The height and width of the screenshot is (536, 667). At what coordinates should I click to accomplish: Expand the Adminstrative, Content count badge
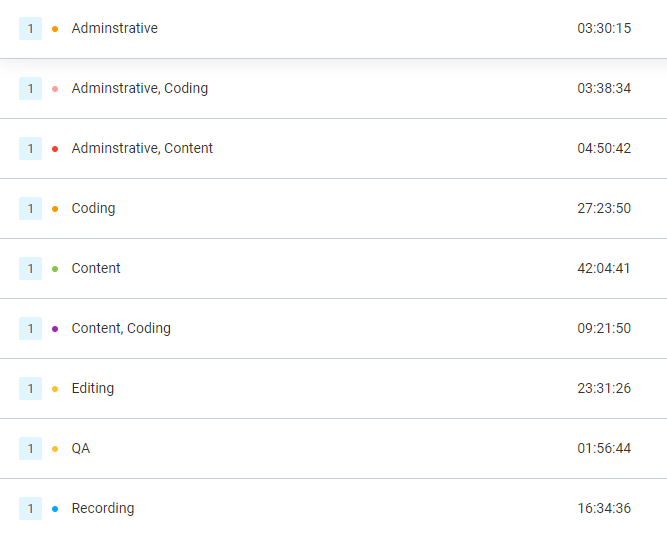pyautogui.click(x=31, y=148)
